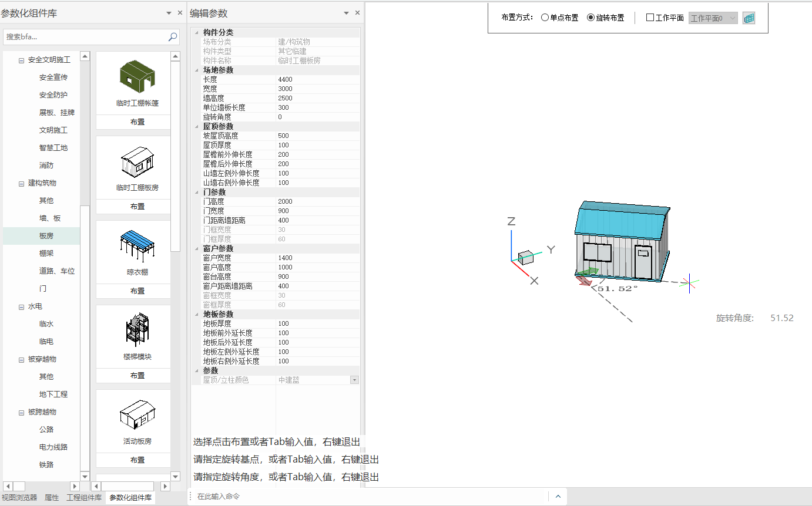Collapse the 门参数 property group
The image size is (812, 506).
click(196, 193)
